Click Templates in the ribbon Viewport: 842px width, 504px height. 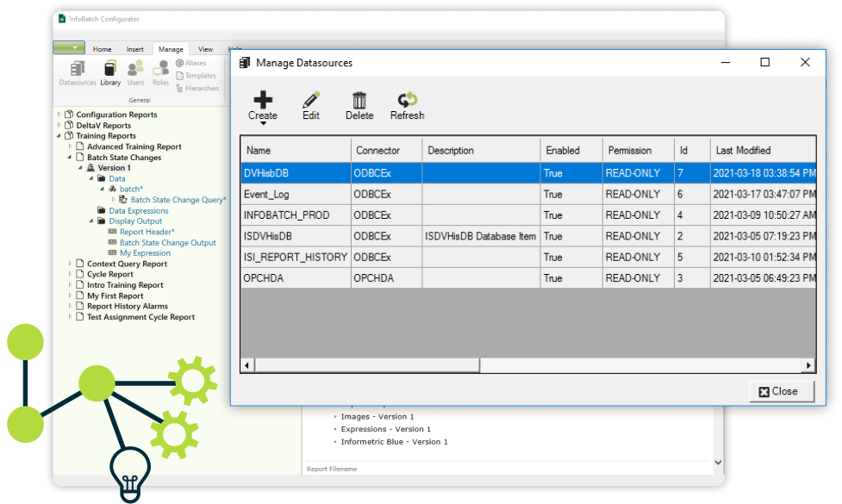pyautogui.click(x=196, y=76)
